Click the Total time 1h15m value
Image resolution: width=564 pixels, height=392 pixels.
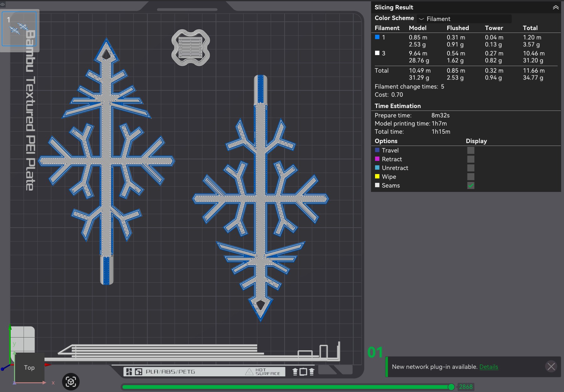tap(441, 132)
